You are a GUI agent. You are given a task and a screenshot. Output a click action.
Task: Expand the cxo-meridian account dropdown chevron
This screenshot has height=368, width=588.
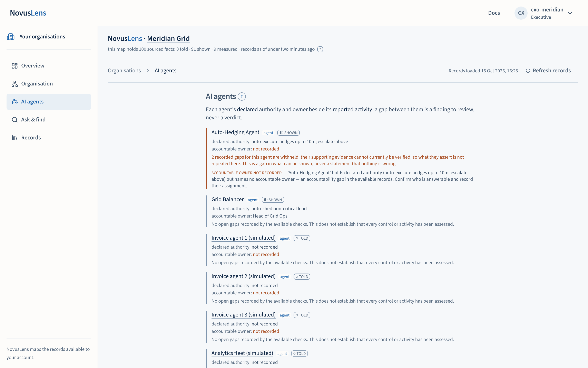point(570,13)
